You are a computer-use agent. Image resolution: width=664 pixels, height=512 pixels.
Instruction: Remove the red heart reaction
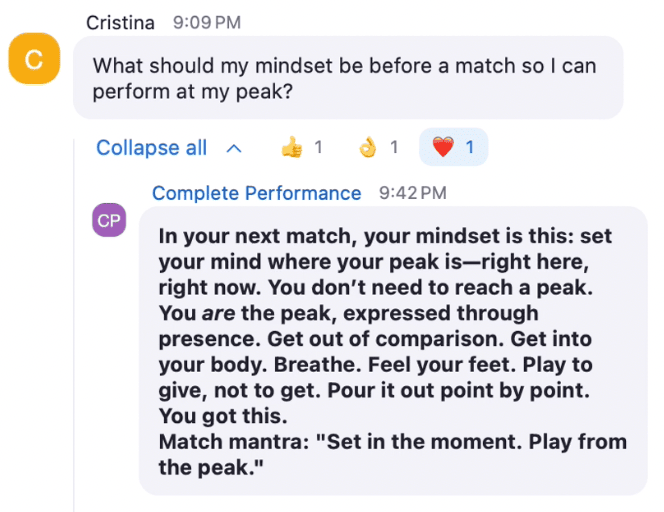pos(453,147)
